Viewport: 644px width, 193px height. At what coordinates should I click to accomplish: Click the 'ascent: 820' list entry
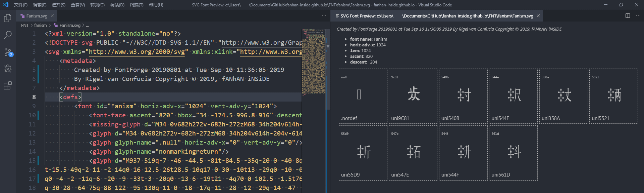pyautogui.click(x=361, y=56)
